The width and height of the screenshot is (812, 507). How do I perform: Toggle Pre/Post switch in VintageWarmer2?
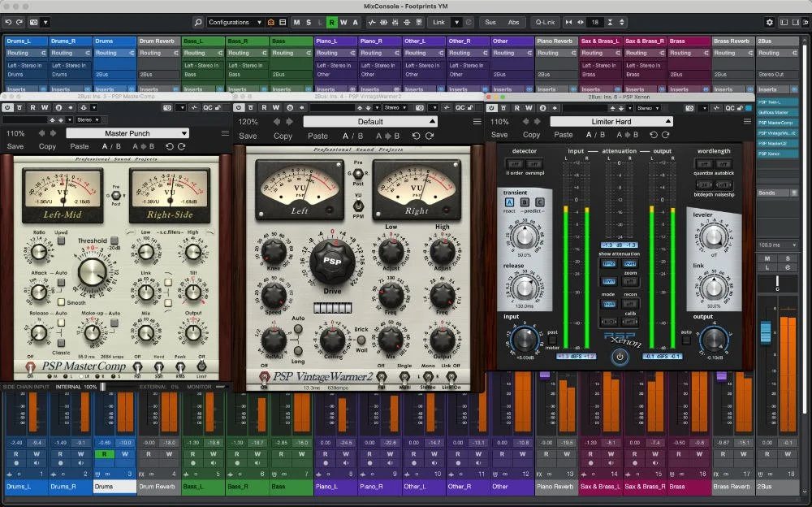[358, 173]
